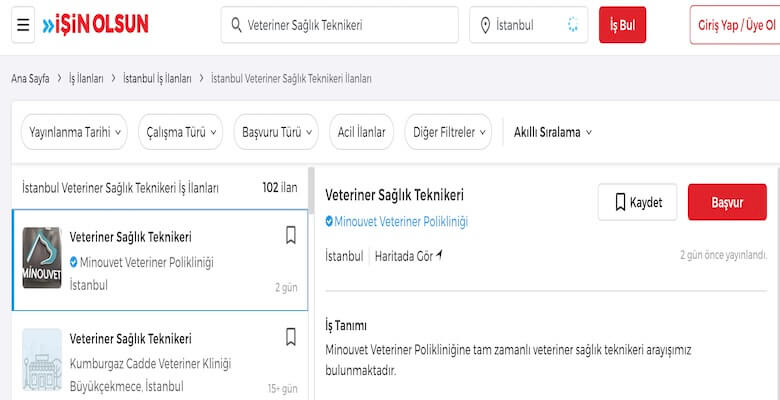Open Minouvet Veteriner Polikliniği company link in detail
This screenshot has height=400, width=780.
coord(401,221)
